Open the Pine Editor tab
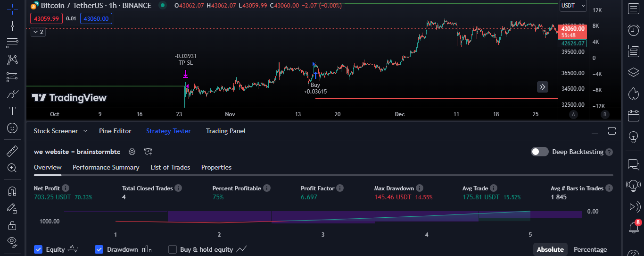Image resolution: width=644 pixels, height=256 pixels. (x=115, y=131)
